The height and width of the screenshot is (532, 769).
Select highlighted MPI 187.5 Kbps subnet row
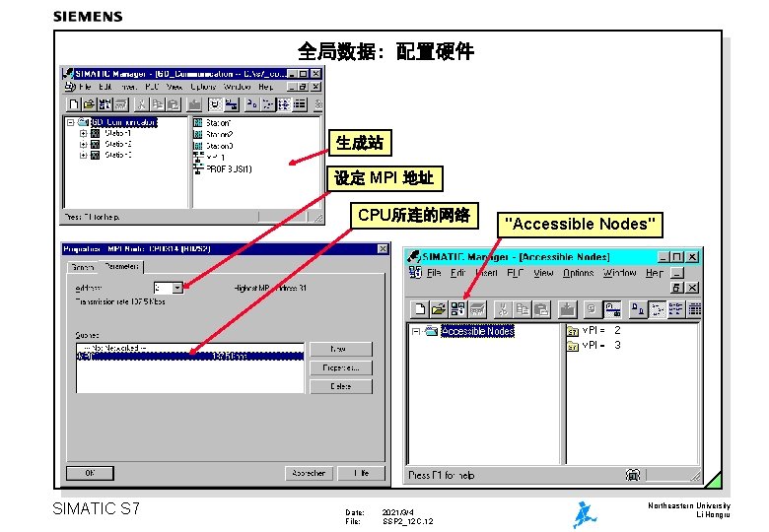[190, 356]
